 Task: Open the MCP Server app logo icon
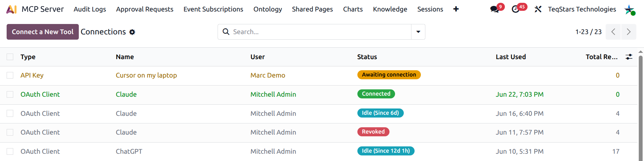tap(12, 9)
